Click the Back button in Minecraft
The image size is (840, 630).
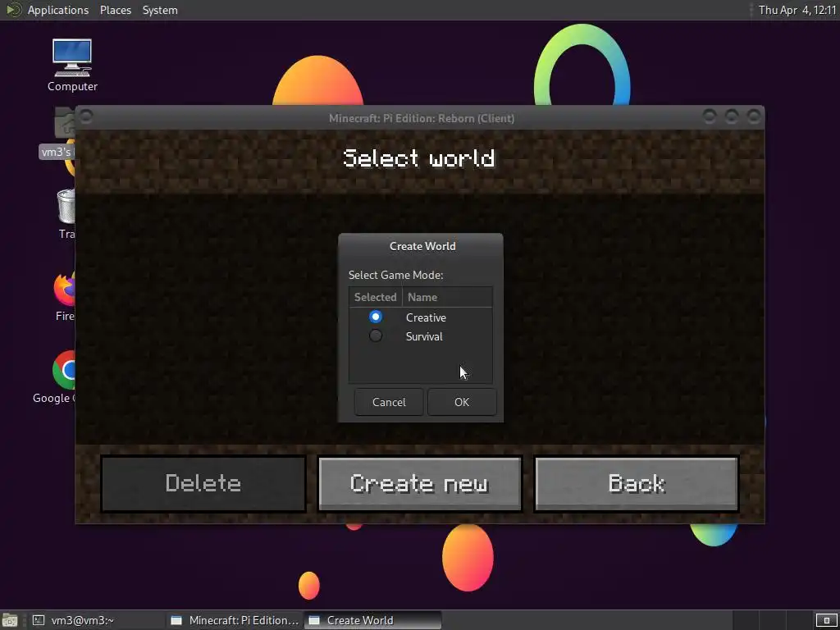pyautogui.click(x=637, y=484)
